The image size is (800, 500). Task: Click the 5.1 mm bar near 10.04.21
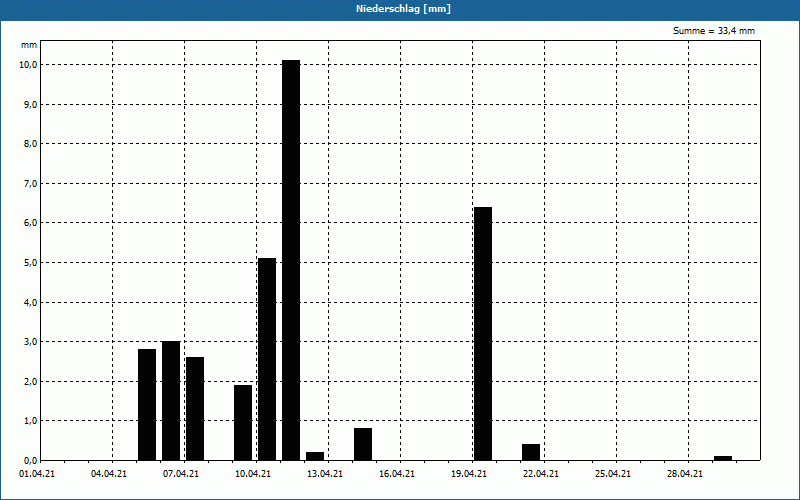point(267,359)
